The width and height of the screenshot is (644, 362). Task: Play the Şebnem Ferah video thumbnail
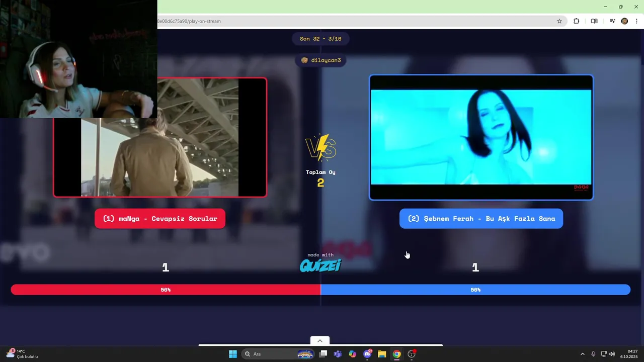(x=481, y=137)
